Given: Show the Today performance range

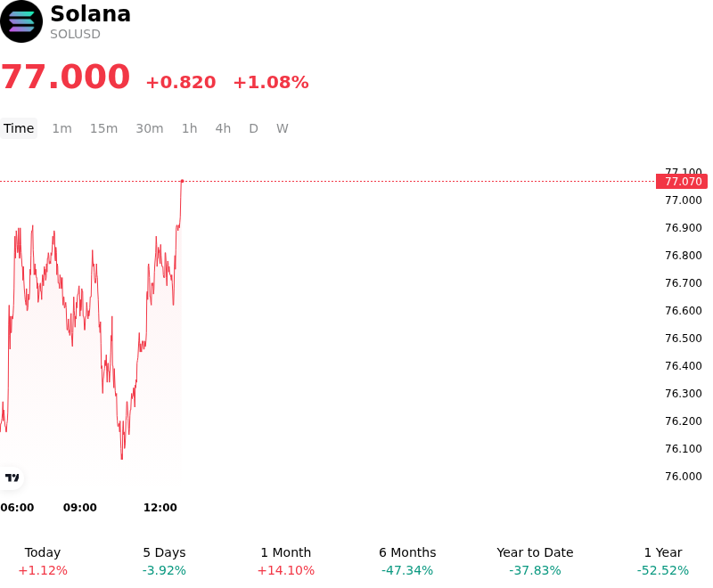Looking at the screenshot, I should tap(43, 561).
